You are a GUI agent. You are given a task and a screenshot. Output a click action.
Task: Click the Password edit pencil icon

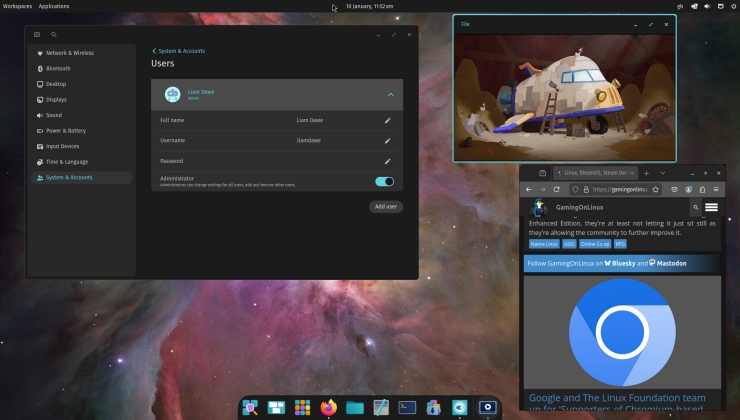coord(388,161)
